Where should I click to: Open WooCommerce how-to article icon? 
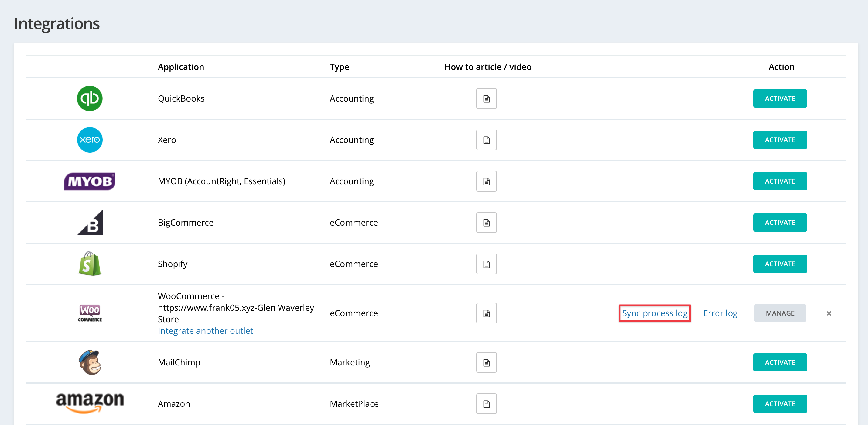[486, 313]
